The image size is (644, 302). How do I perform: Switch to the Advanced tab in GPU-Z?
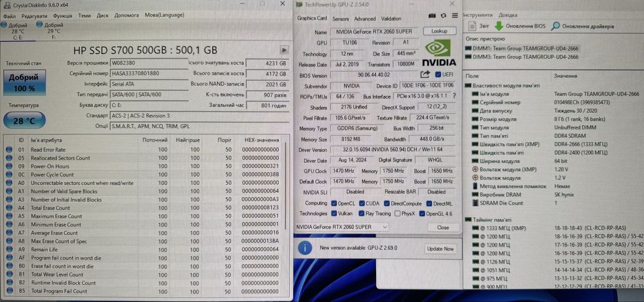tap(365, 19)
